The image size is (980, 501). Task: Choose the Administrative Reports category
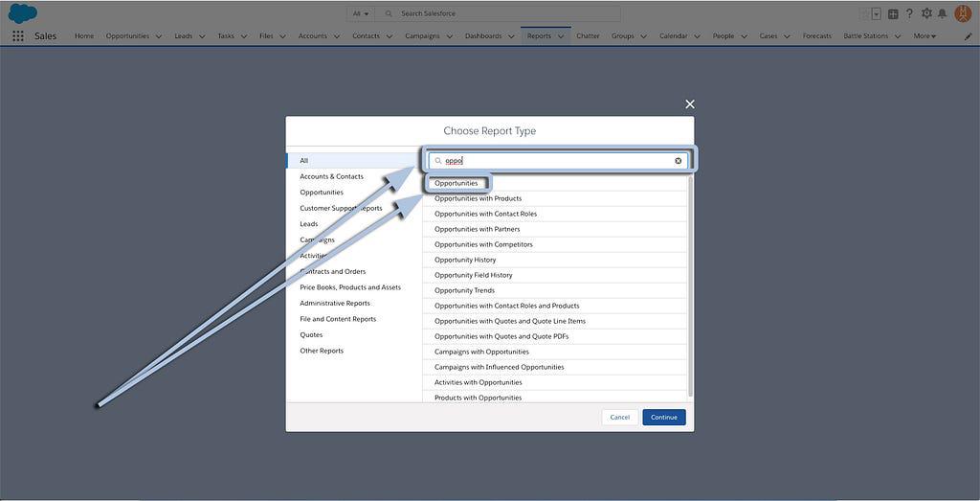pyautogui.click(x=335, y=303)
